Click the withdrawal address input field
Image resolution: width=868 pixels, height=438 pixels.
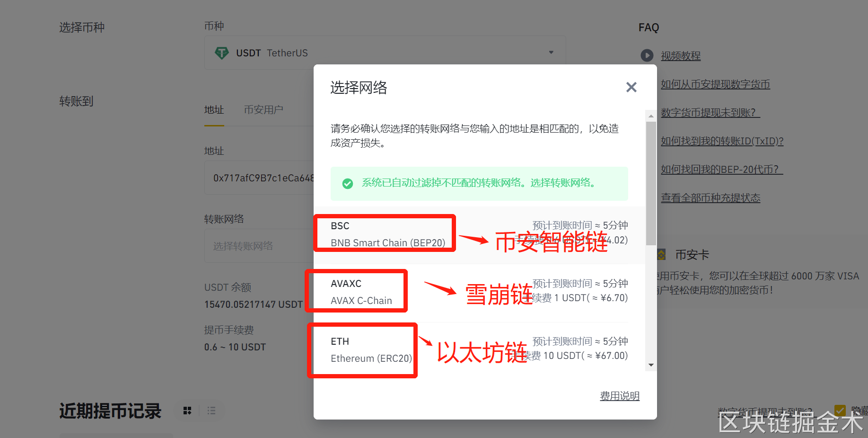[259, 178]
